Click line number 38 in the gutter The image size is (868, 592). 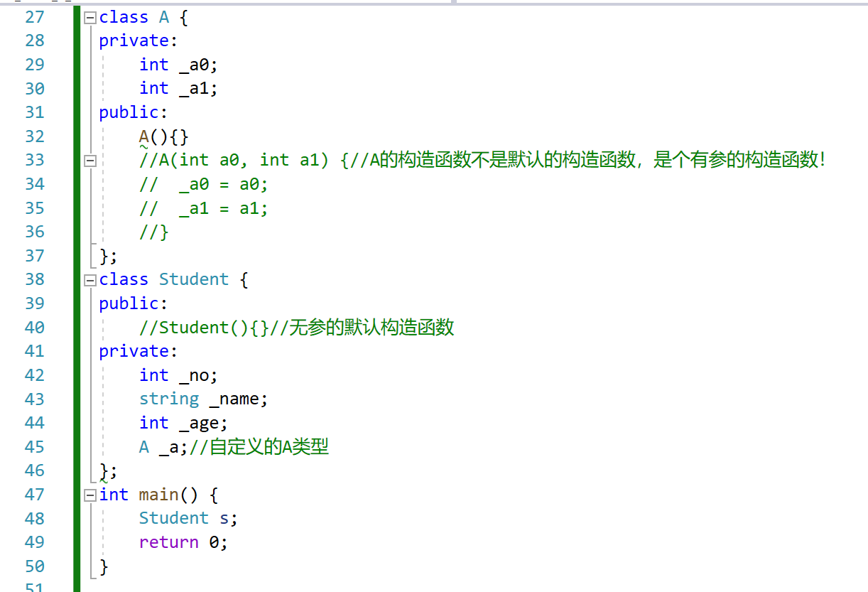coord(35,279)
